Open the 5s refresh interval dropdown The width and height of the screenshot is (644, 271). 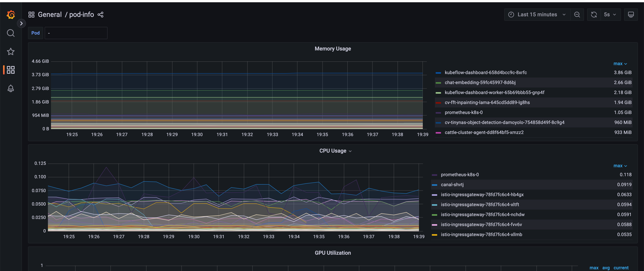(610, 15)
